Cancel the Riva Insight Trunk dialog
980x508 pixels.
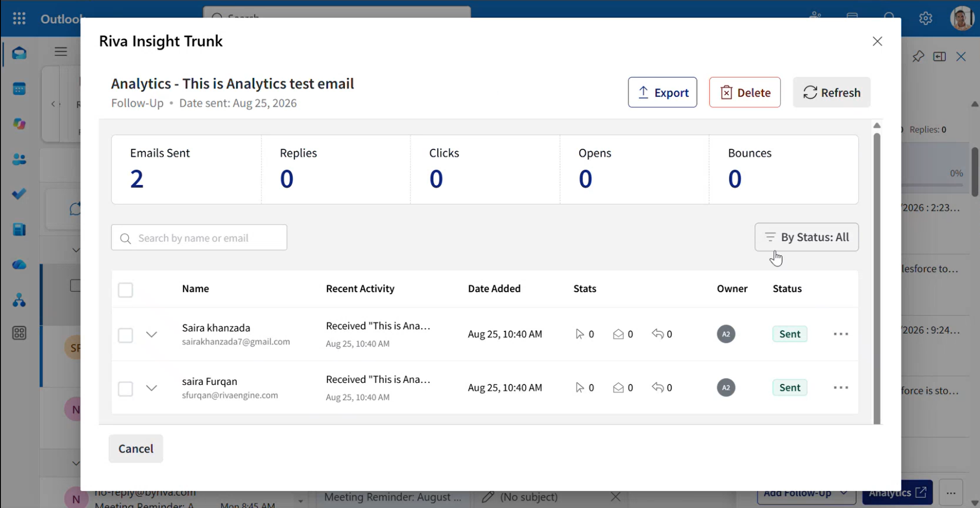(x=136, y=448)
